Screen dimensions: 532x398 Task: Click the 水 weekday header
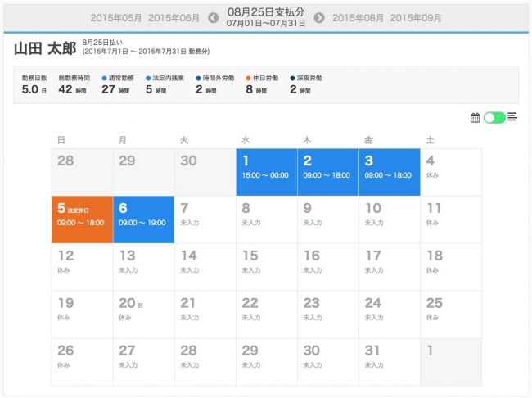[246, 140]
